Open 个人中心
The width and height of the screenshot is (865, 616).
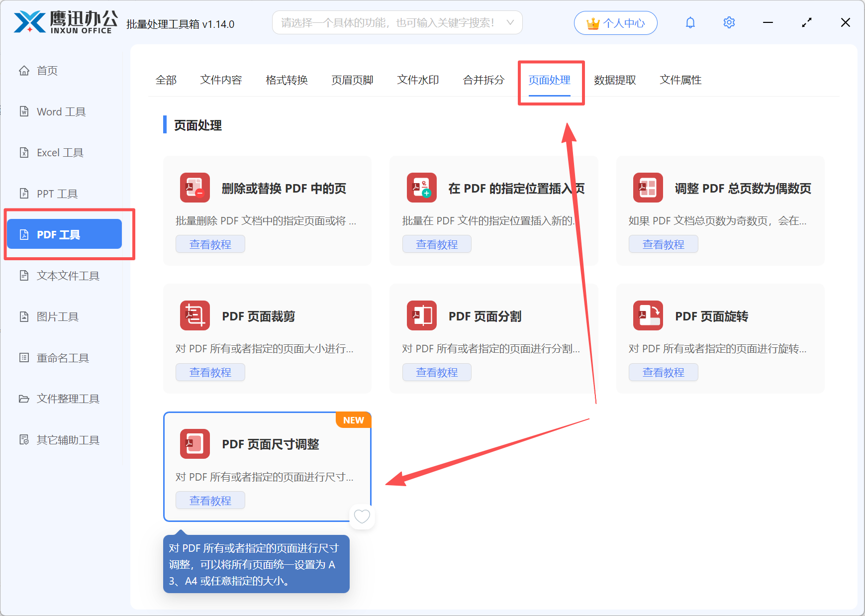click(x=615, y=22)
